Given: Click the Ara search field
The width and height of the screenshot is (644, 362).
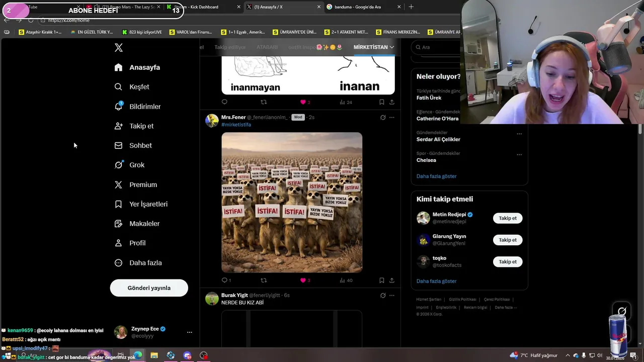Looking at the screenshot, I should (x=436, y=47).
